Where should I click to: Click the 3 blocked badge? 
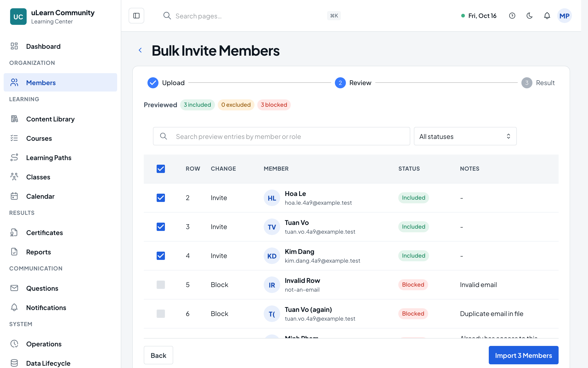[274, 105]
